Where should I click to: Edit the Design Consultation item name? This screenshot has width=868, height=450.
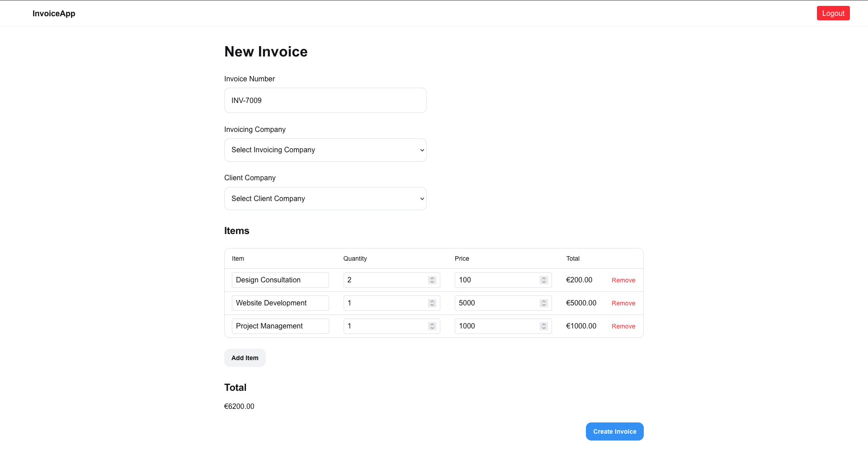click(280, 280)
